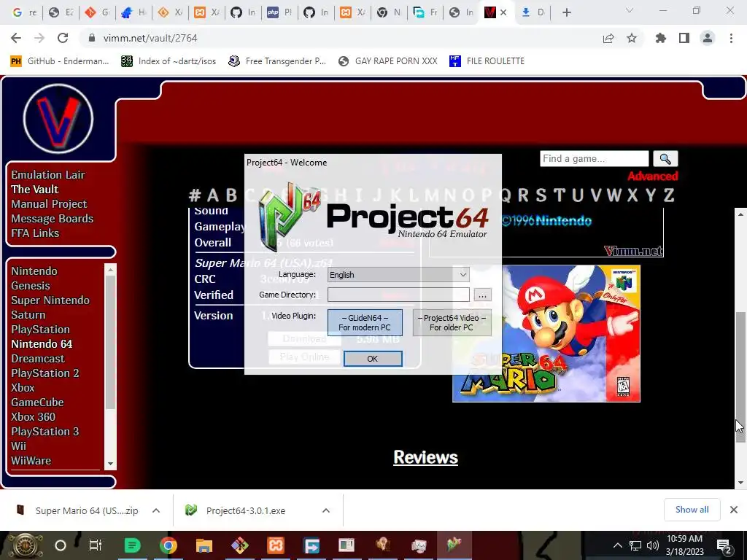Click the forward navigation arrow

click(39, 38)
